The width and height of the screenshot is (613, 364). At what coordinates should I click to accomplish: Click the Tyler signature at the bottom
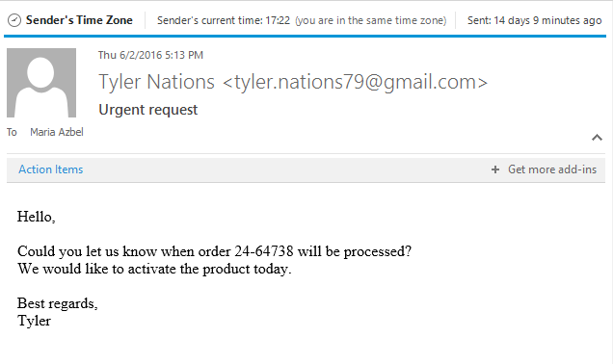[34, 321]
